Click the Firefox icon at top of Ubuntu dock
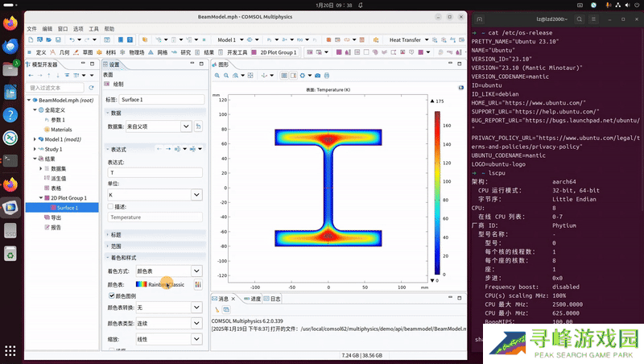This screenshot has height=364, width=644. (x=10, y=23)
